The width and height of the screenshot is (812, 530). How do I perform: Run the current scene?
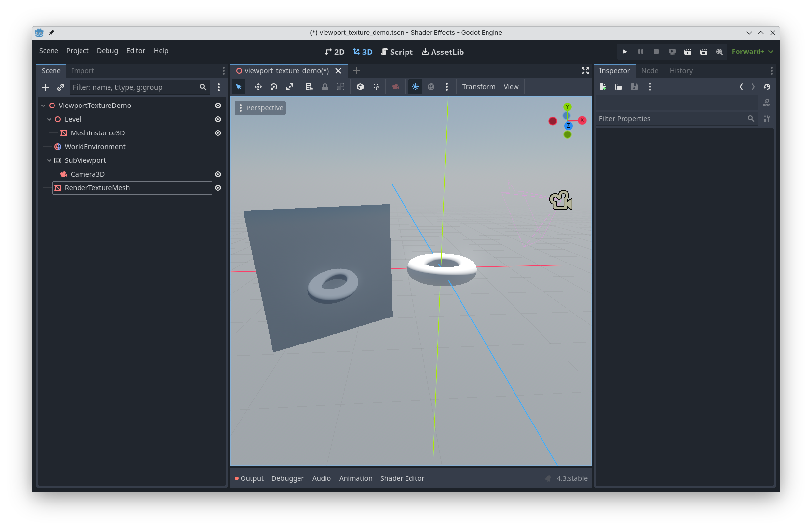[x=688, y=52]
